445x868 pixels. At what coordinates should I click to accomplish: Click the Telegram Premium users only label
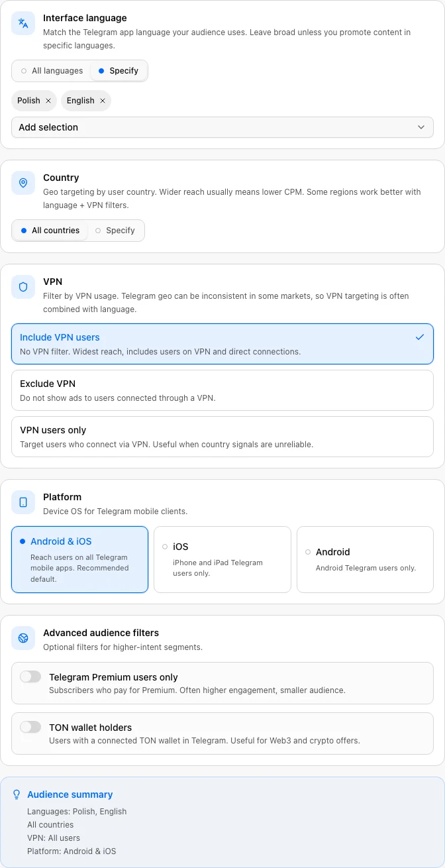[113, 677]
